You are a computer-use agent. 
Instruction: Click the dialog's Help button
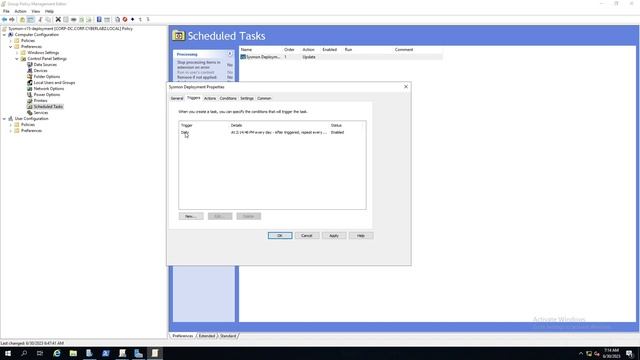click(x=361, y=236)
